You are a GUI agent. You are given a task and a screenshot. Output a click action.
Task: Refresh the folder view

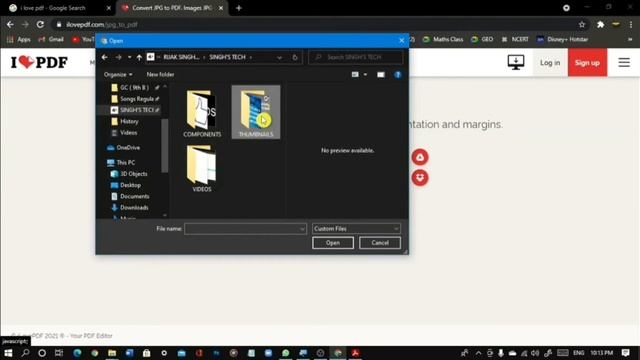tap(295, 58)
